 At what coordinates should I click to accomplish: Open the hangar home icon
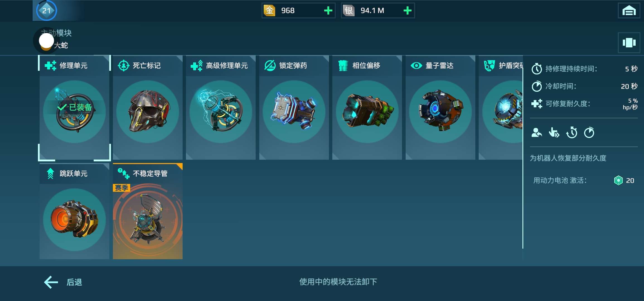coord(629,11)
